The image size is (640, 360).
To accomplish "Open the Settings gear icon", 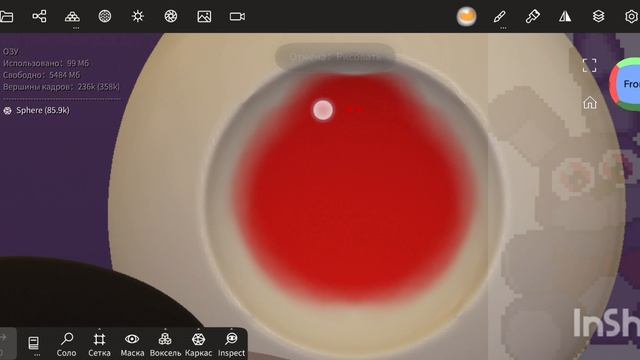I will 631,17.
